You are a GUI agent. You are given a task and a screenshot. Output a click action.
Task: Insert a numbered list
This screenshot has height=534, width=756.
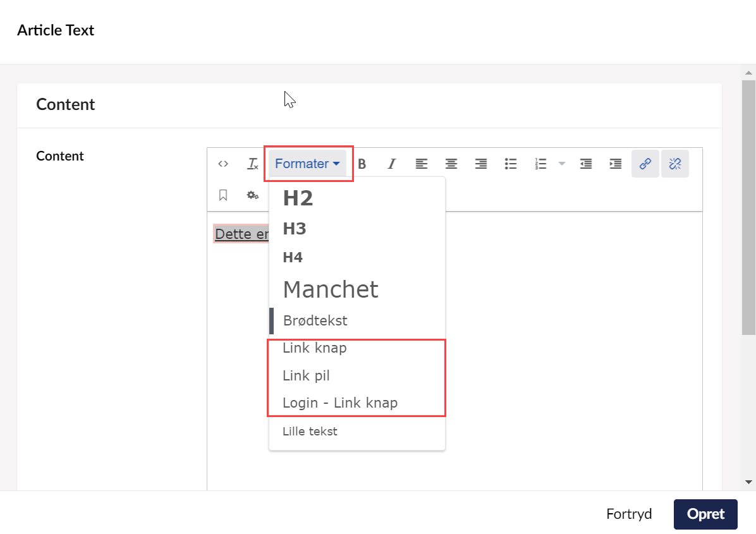540,164
